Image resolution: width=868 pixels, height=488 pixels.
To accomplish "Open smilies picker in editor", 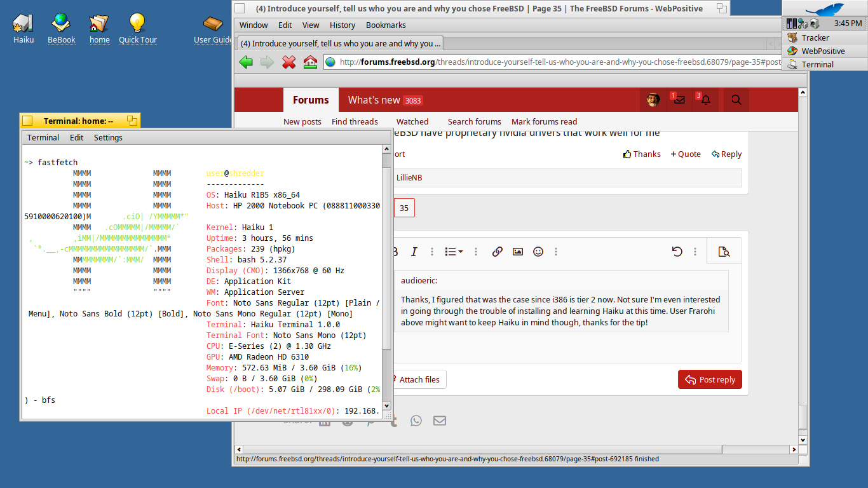I will (538, 252).
